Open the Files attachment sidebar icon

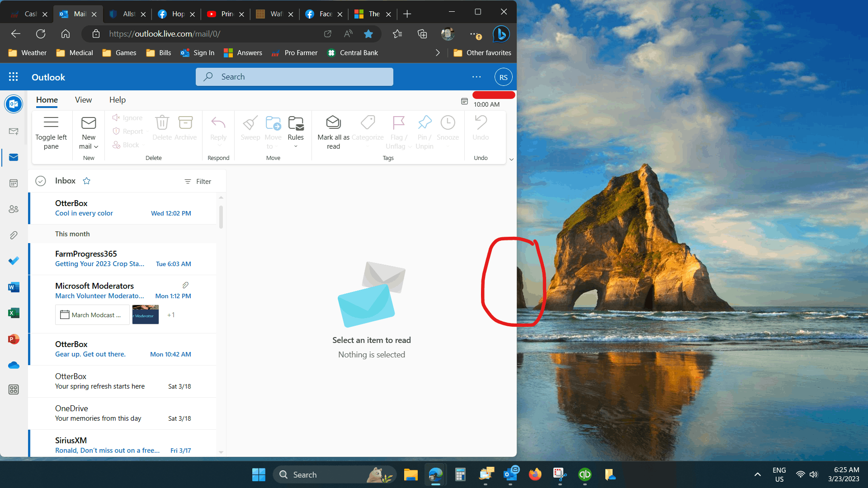click(x=14, y=235)
